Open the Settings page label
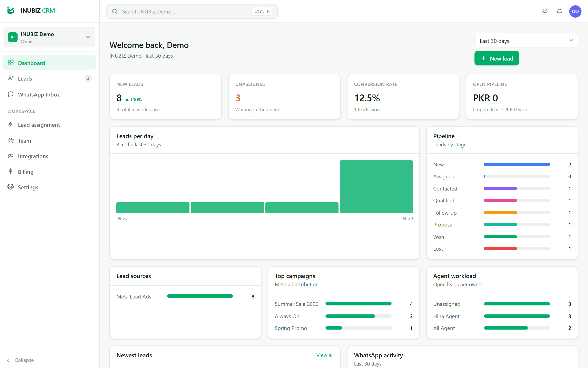The width and height of the screenshot is (588, 368). tap(28, 187)
